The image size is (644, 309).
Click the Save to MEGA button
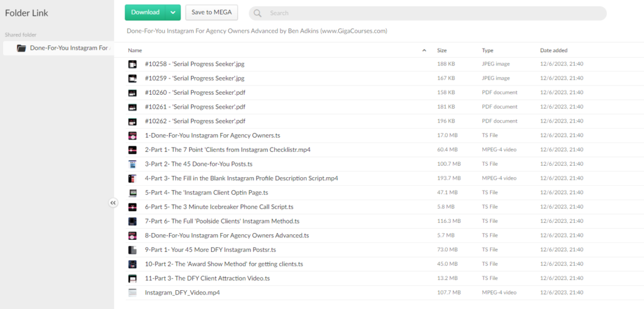pyautogui.click(x=211, y=13)
